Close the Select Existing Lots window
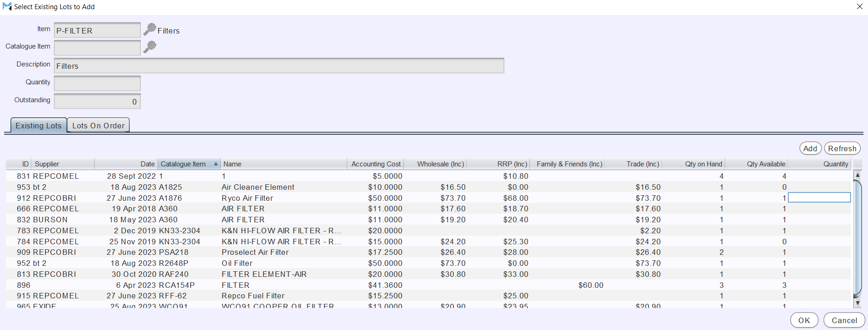 point(859,6)
